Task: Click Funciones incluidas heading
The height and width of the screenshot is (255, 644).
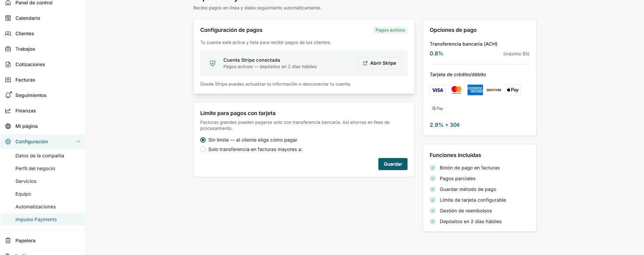Action: (x=455, y=155)
